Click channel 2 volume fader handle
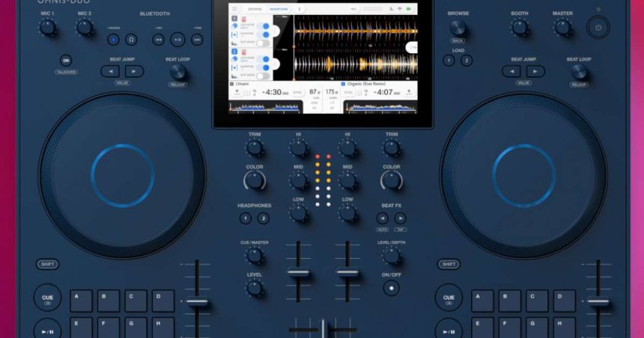 click(347, 272)
